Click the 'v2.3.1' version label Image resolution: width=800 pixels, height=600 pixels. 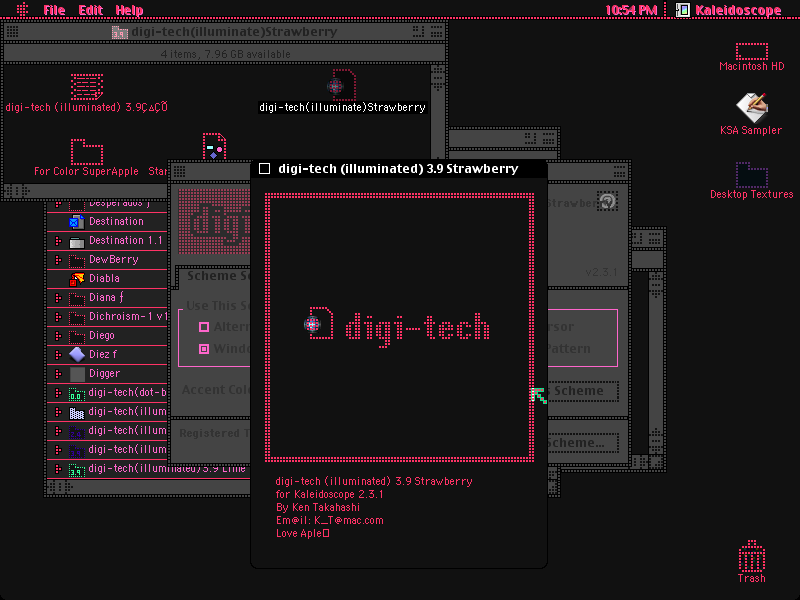click(x=601, y=272)
